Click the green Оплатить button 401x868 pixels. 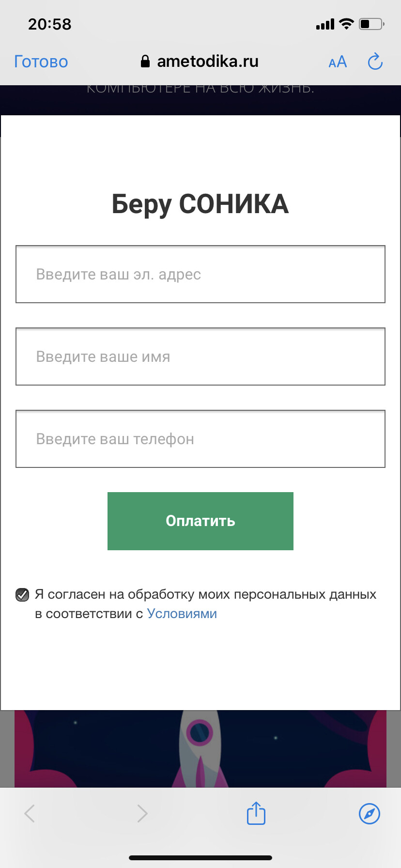[200, 521]
